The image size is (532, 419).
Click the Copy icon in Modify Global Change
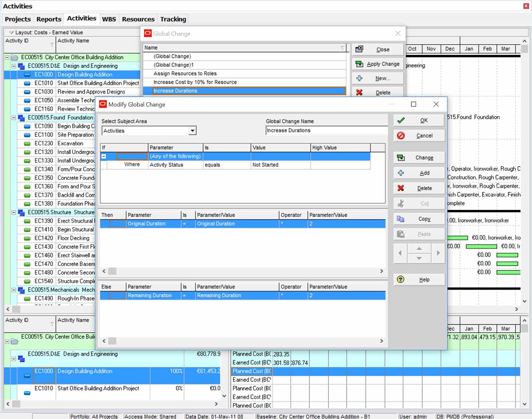click(401, 219)
